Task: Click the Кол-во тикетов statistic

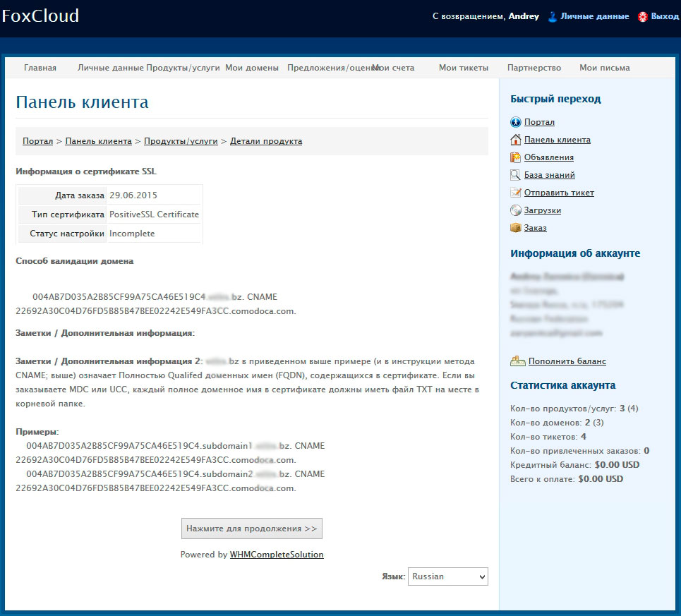Action: (548, 437)
